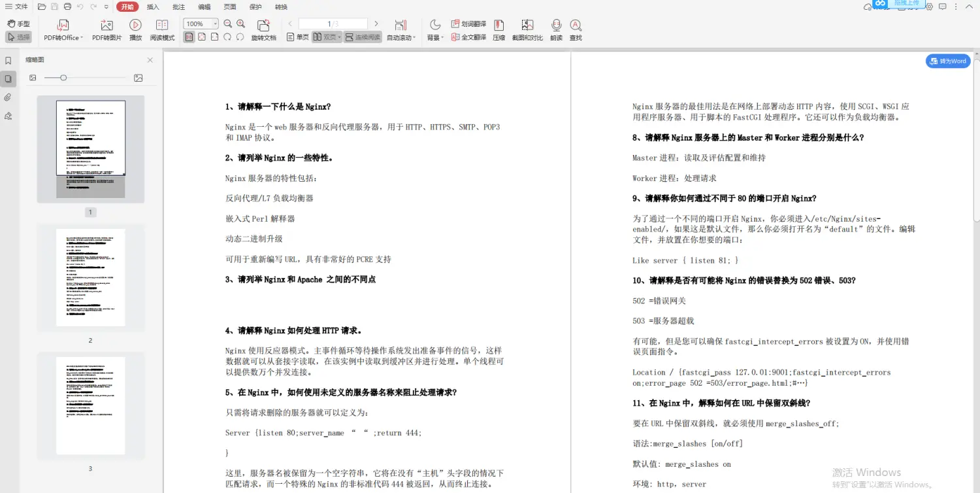Launch 截图和对比 screenshot and compare
Viewport: 980px width, 493px height.
click(527, 29)
